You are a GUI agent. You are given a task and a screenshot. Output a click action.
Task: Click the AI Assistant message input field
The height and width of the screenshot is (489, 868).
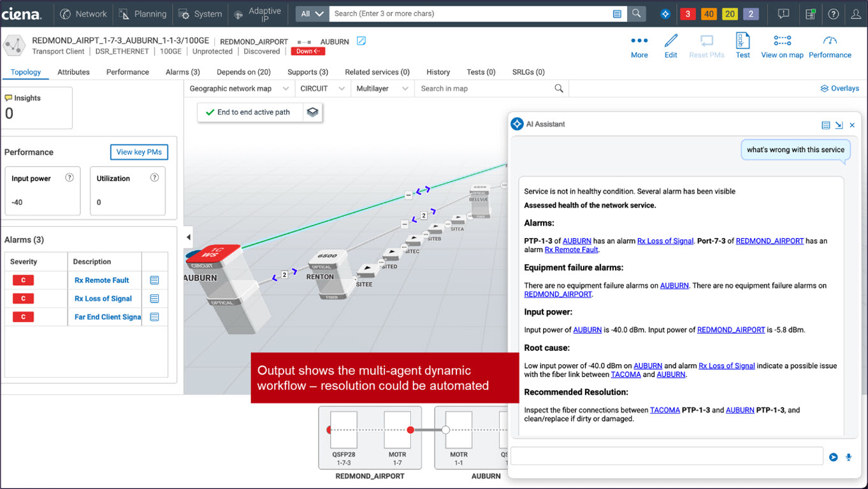(667, 456)
